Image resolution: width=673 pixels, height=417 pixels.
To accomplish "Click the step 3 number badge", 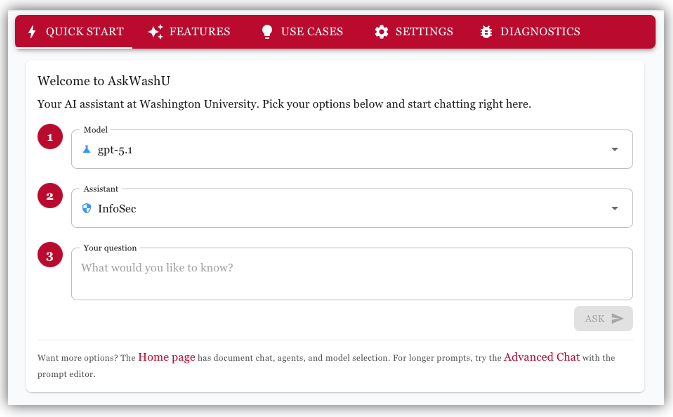I will pos(50,256).
